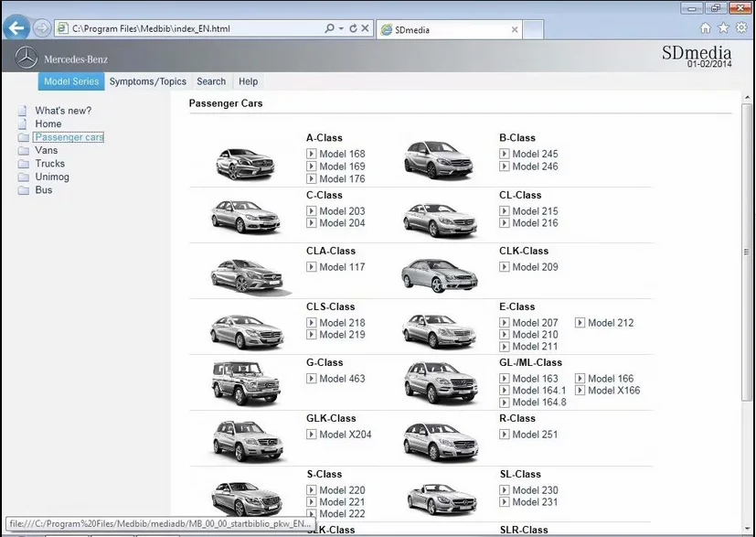
Task: Click the G-Class car image
Action: pyautogui.click(x=246, y=383)
